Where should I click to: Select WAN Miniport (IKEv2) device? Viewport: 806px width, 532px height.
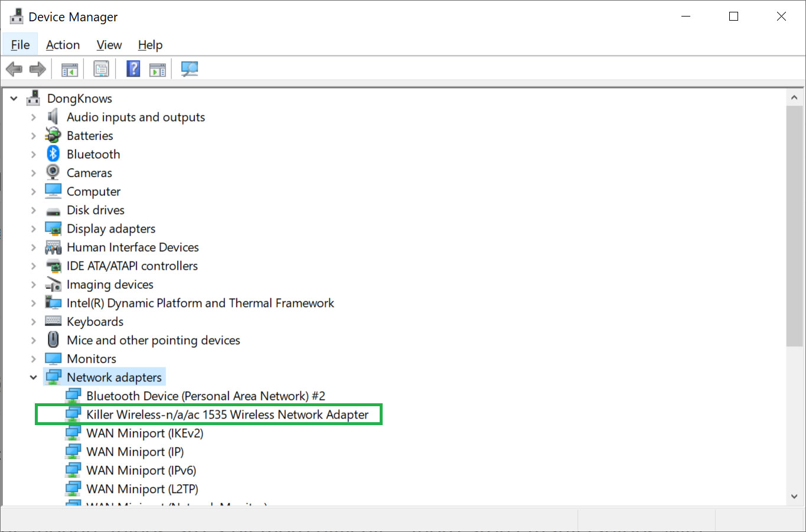(145, 433)
